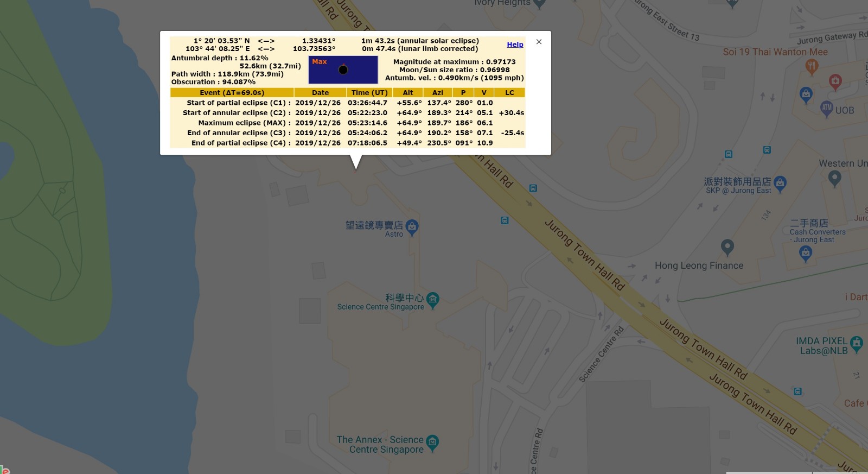This screenshot has height=474, width=868.
Task: Open the SKP @ Jurong East shop pin
Action: 780,184
